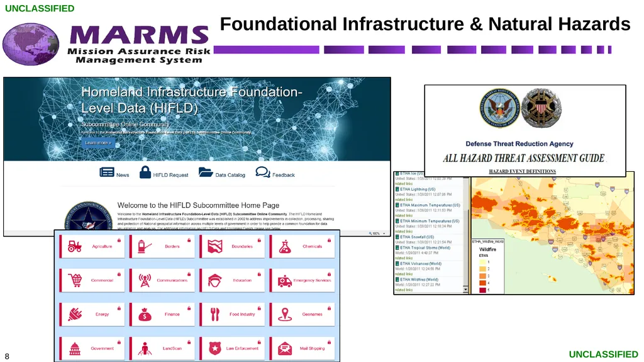
Task: Click the MARMS globe logo
Action: (31, 44)
